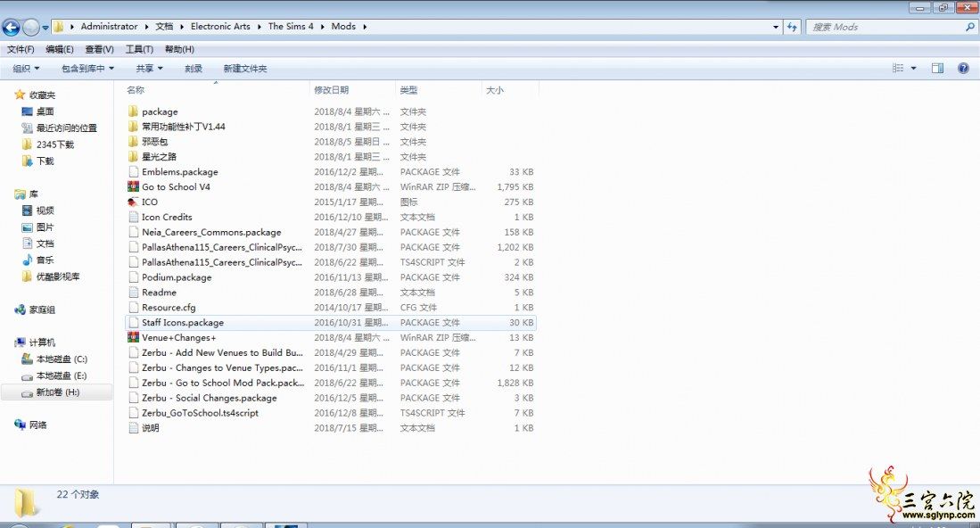Sort by the 修改日期 column header

coord(331,90)
